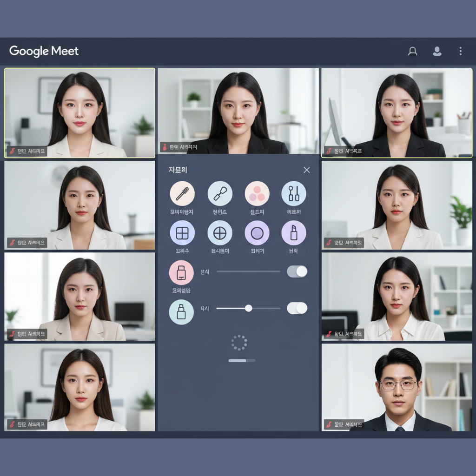The image size is (476, 476).
Task: Close the effects panel with the X
Action: tap(306, 170)
